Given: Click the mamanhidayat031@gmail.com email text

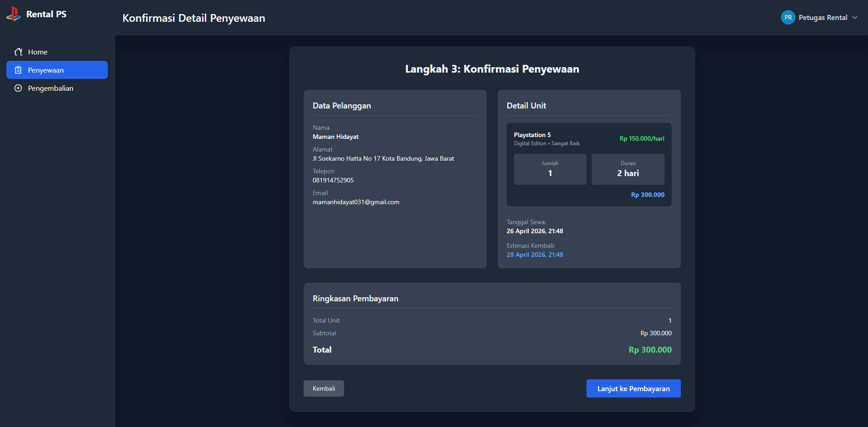Looking at the screenshot, I should tap(356, 202).
